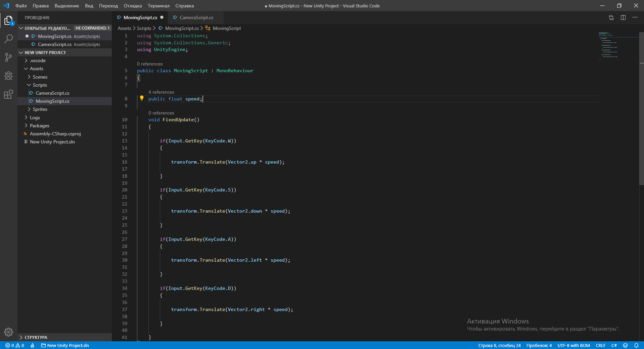
Task: Open the editor More Actions ellipsis
Action: 635,17
